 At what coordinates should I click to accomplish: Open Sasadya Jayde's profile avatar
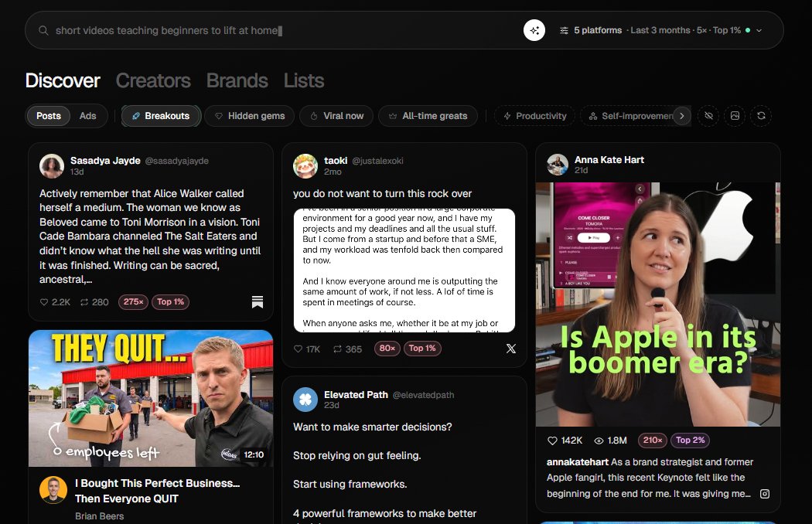[52, 165]
